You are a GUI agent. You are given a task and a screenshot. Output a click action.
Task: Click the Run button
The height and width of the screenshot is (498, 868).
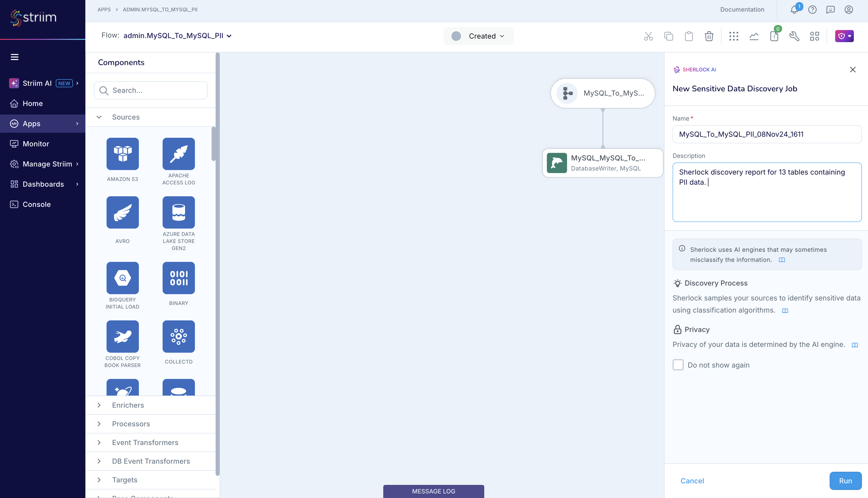pos(845,481)
